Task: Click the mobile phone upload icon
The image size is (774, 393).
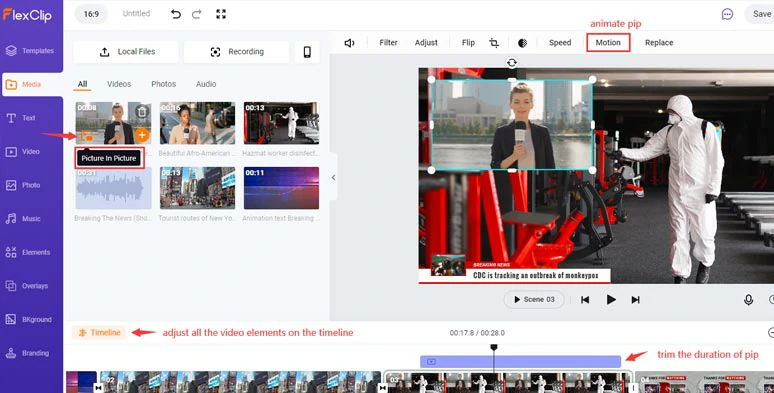Action: pyautogui.click(x=307, y=52)
